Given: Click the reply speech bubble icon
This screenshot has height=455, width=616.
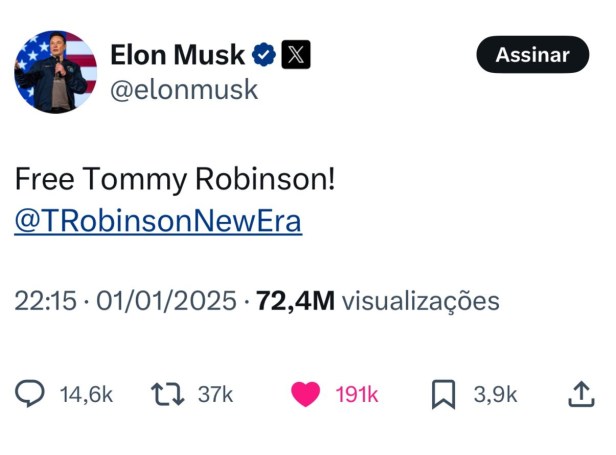Looking at the screenshot, I should click(x=30, y=395).
